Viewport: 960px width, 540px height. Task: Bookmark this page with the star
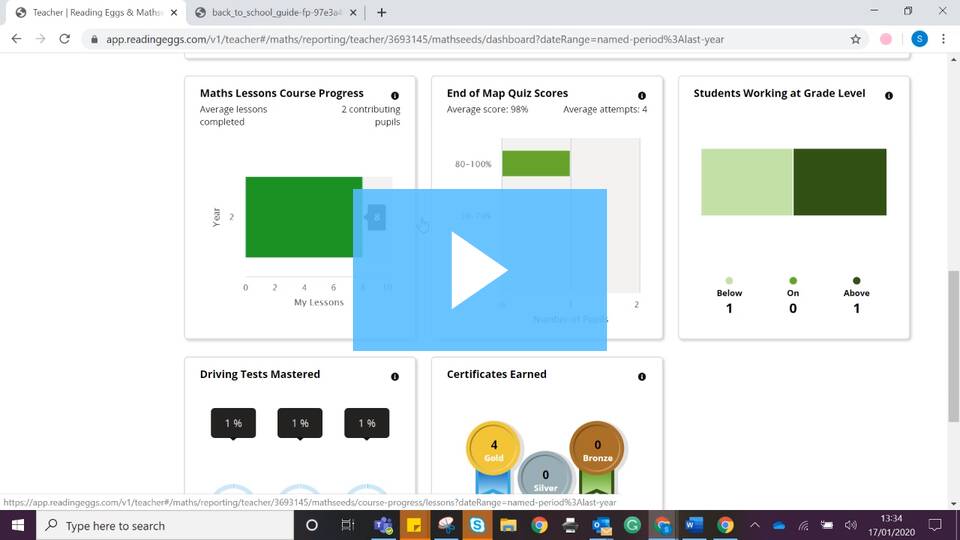(x=855, y=39)
